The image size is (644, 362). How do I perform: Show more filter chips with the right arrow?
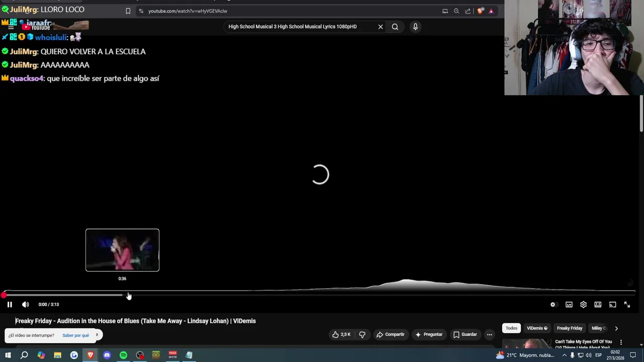(x=616, y=328)
